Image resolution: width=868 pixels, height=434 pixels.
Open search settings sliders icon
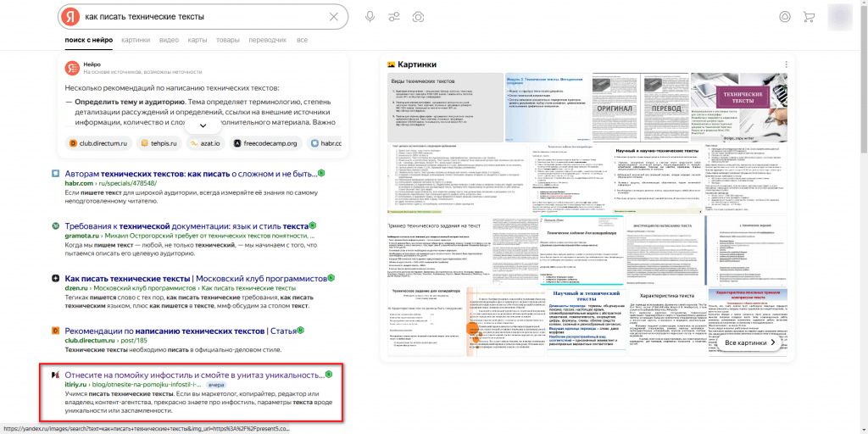click(x=393, y=17)
